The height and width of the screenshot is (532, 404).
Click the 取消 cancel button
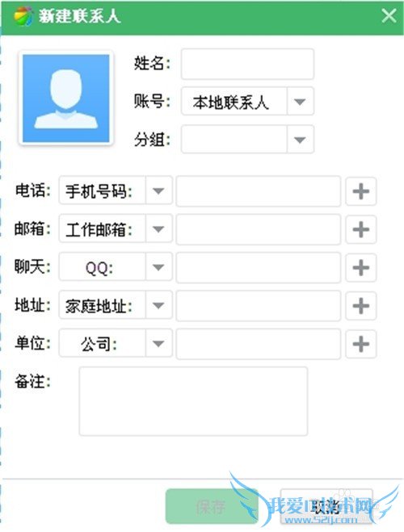click(326, 506)
